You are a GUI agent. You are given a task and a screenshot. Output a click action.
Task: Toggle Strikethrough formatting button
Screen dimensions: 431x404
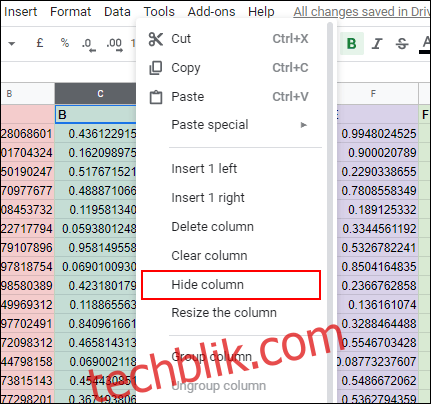pos(402,44)
